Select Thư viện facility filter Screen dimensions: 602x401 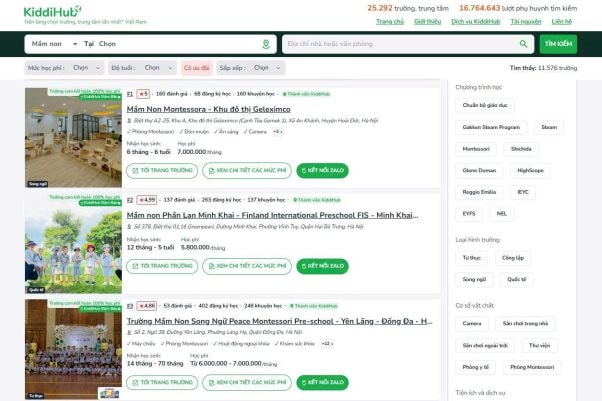pyautogui.click(x=539, y=345)
